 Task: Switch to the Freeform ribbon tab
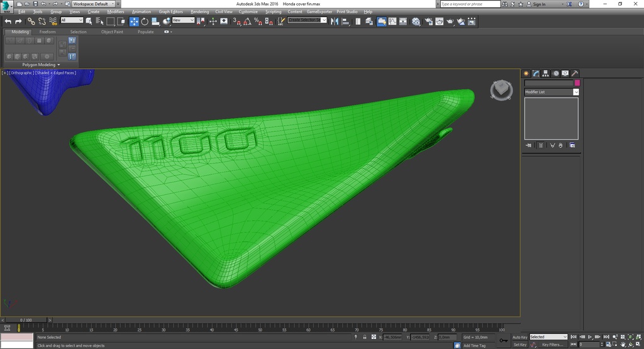click(47, 31)
